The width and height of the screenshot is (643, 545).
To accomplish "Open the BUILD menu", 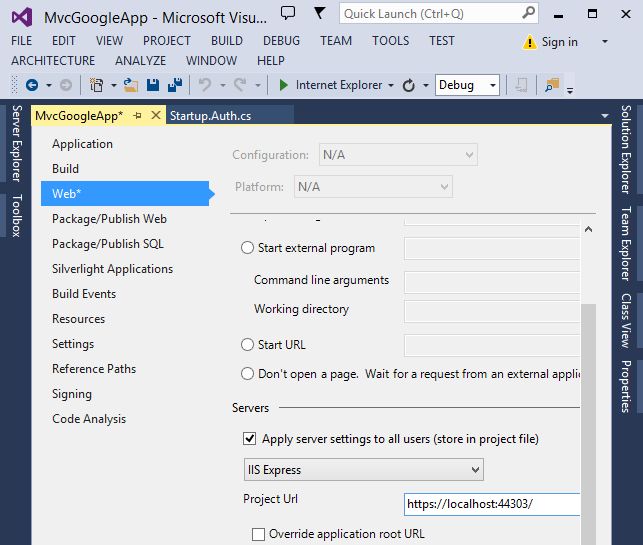I will [227, 41].
